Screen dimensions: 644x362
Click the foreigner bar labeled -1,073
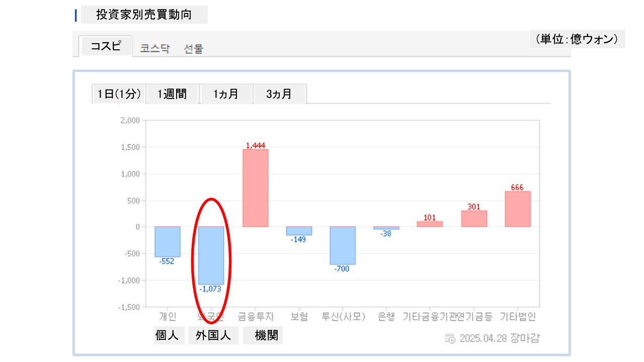click(211, 255)
